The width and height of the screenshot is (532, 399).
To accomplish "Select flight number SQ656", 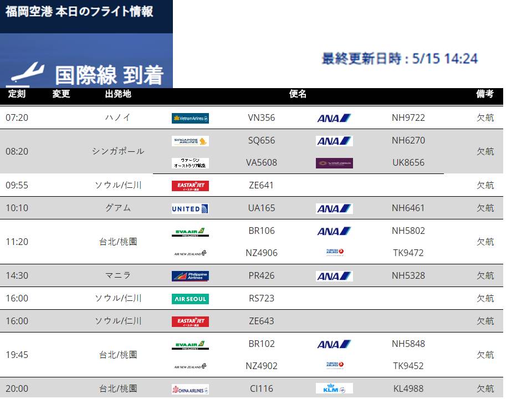I will (261, 140).
